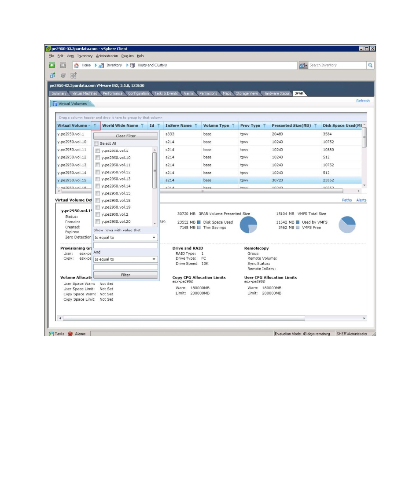Click into the Search Inventory field
This screenshot has width=420, height=504.
tap(337, 65)
